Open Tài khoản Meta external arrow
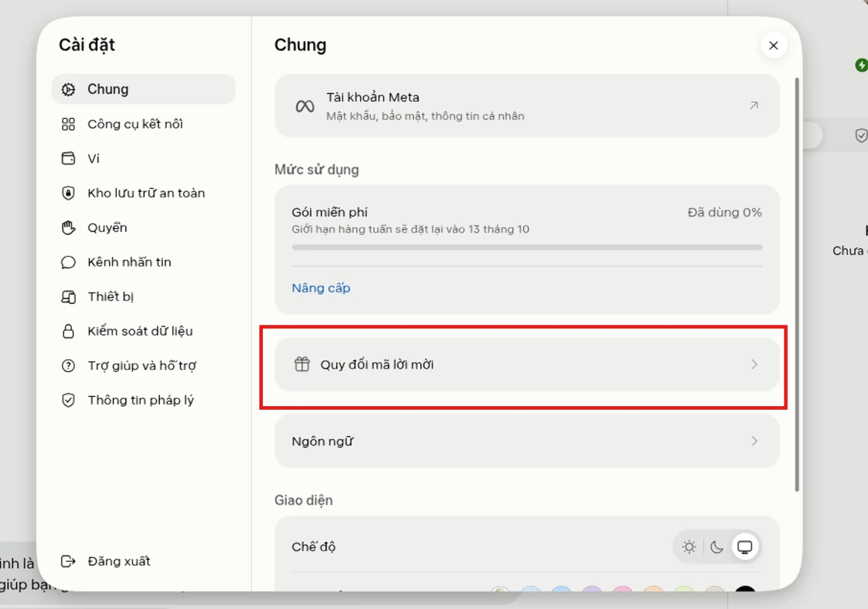This screenshot has height=609, width=868. click(x=754, y=106)
